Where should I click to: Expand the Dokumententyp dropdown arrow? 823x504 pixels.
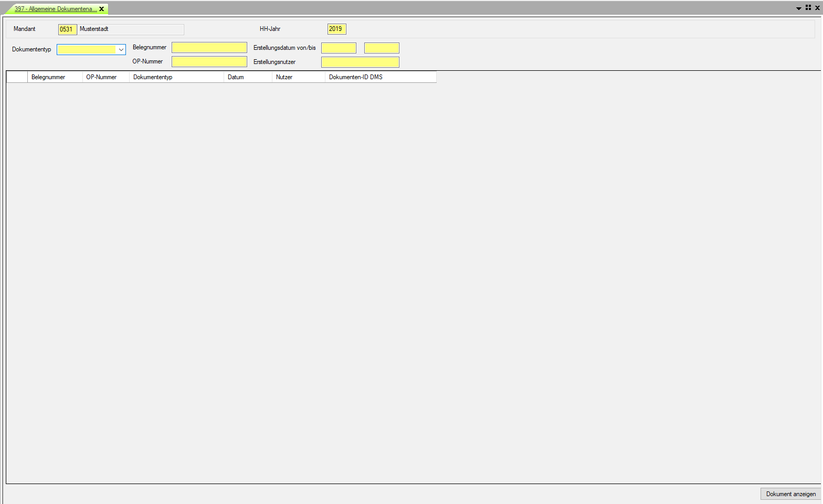pyautogui.click(x=121, y=50)
